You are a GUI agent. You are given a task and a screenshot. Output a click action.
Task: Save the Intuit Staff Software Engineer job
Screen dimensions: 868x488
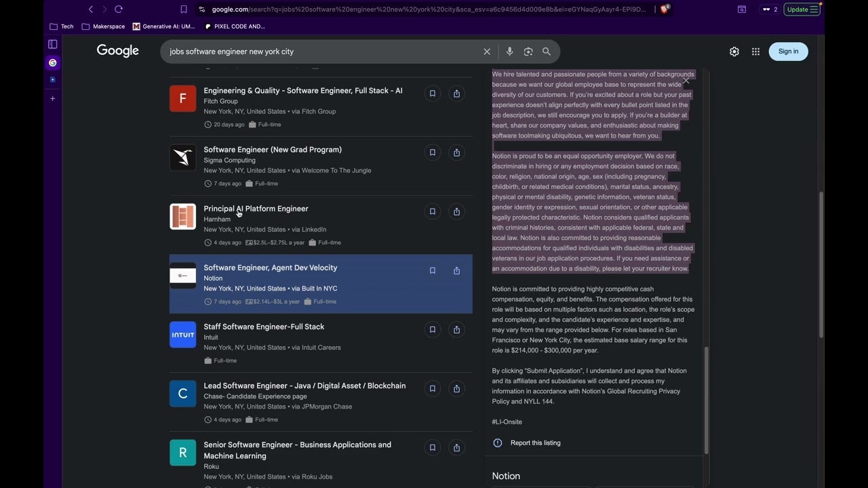(x=432, y=329)
